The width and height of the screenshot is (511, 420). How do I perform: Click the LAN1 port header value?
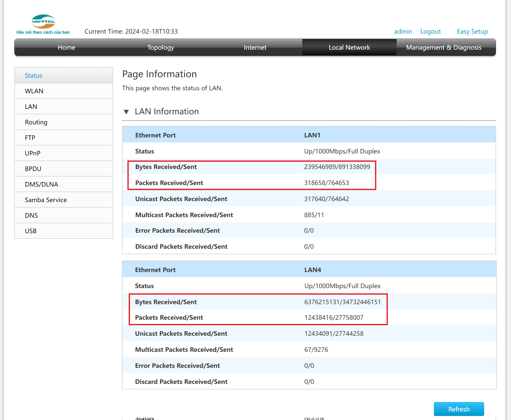(312, 135)
